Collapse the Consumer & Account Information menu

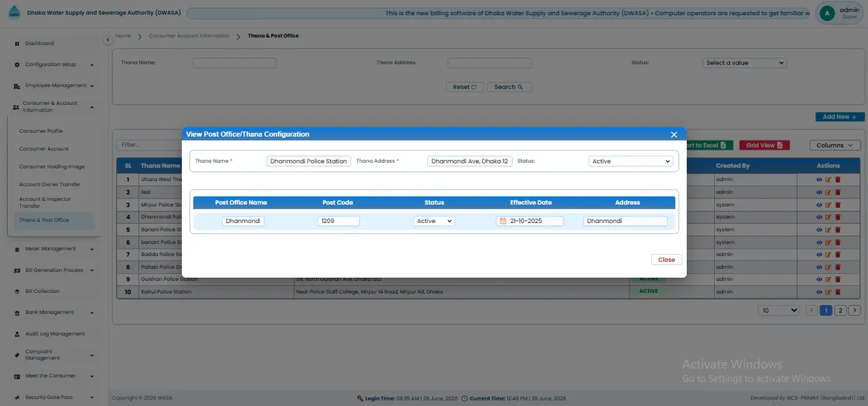(54, 106)
